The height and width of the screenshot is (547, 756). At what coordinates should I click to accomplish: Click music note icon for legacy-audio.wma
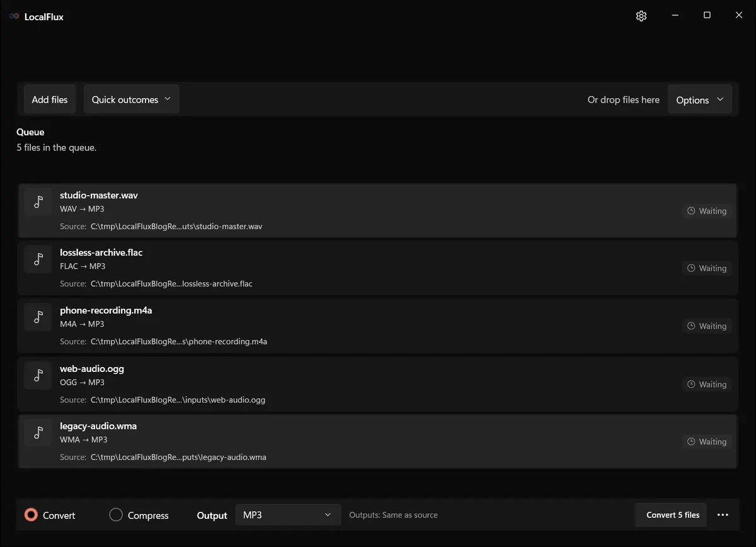click(x=38, y=433)
